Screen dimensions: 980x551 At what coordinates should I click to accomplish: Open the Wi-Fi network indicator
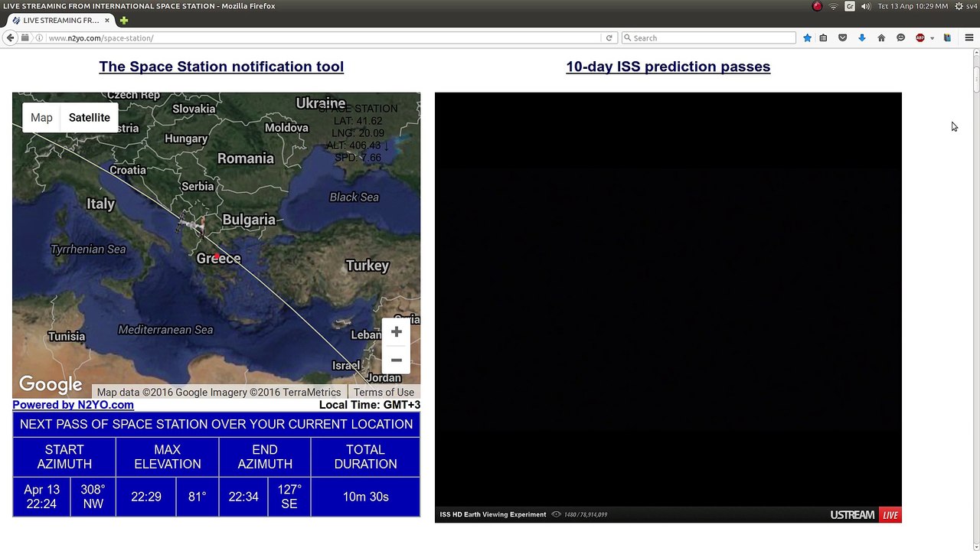point(834,6)
